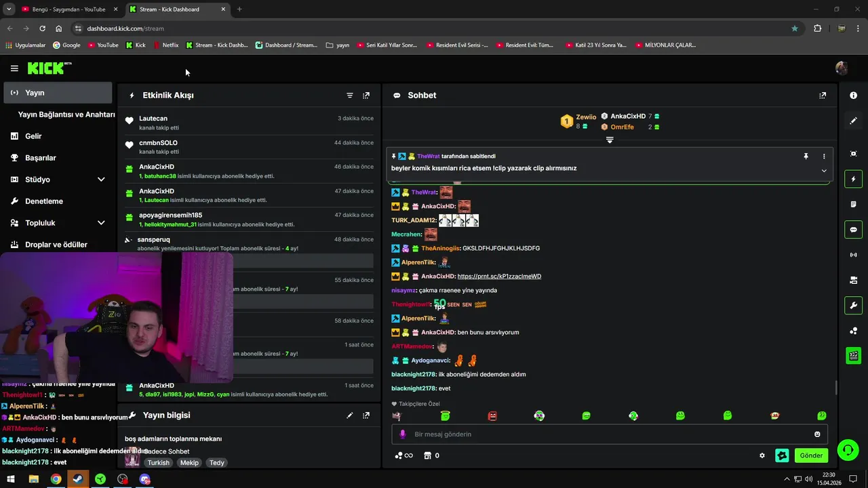This screenshot has height=488, width=868.
Task: Select Yayın in left sidebar
Action: [58, 93]
